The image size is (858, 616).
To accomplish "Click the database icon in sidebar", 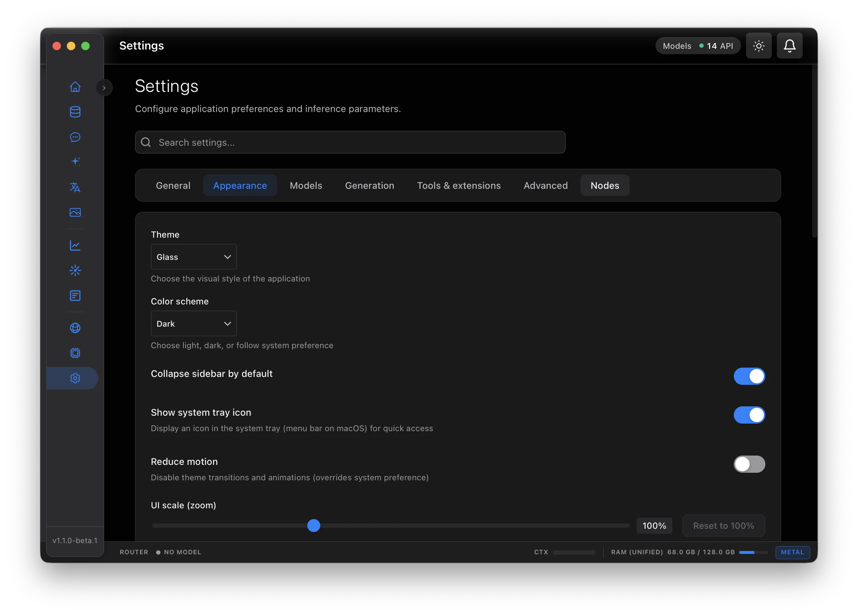I will coord(75,112).
